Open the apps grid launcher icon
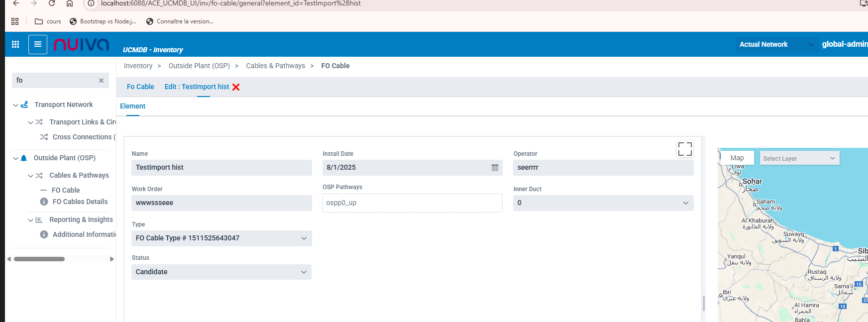 click(x=15, y=44)
